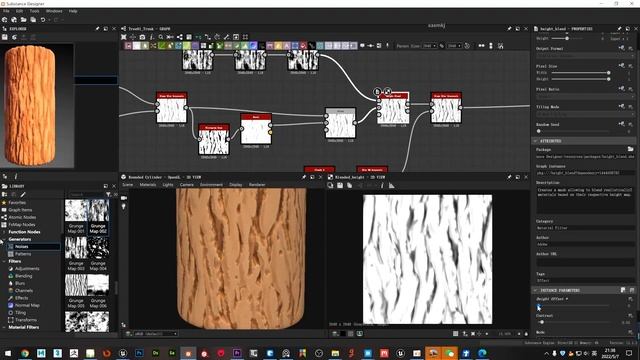This screenshot has width=640, height=360.
Task: Open the Output Format dropdown
Action: 585,55
